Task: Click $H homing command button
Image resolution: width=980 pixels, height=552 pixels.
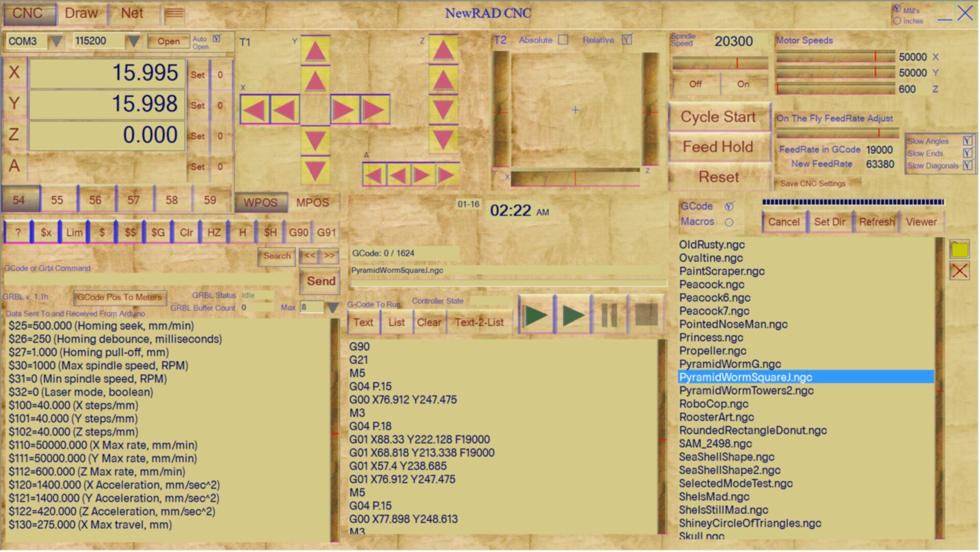Action: tap(270, 233)
